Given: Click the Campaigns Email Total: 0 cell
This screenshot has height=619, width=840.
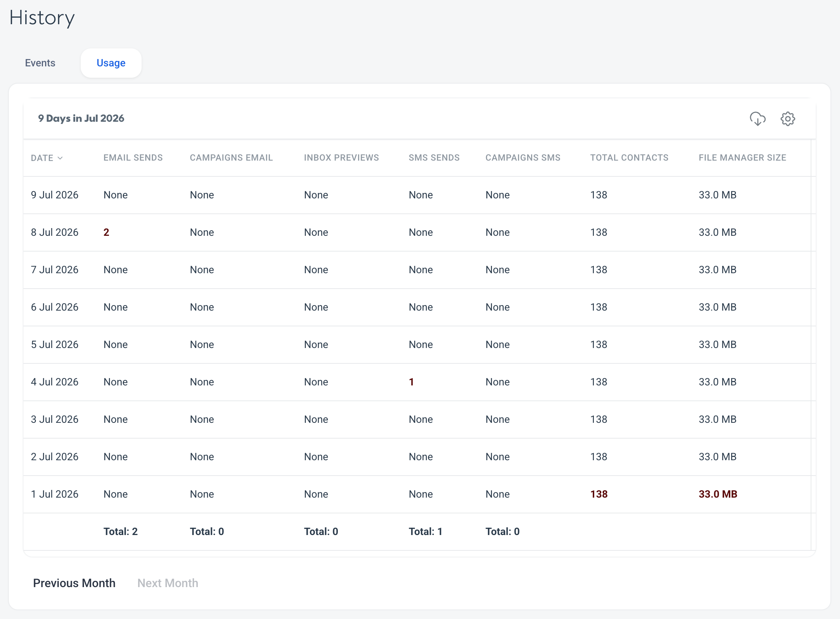Looking at the screenshot, I should [207, 532].
